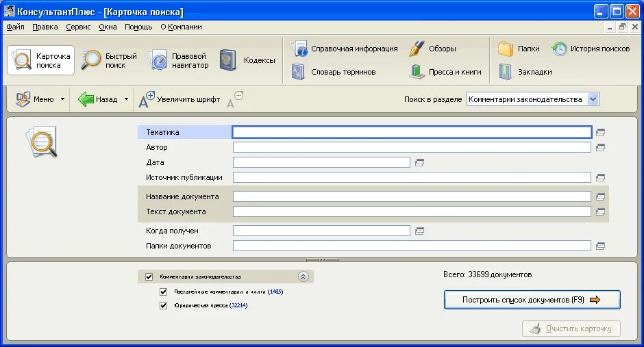Open the Закладки bookmarks panel
The height and width of the screenshot is (347, 644).
pos(525,72)
